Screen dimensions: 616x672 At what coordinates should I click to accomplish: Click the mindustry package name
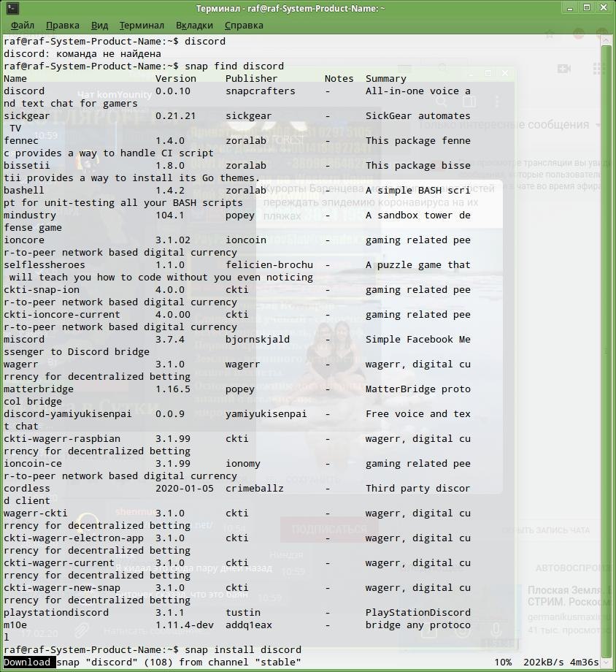(29, 215)
